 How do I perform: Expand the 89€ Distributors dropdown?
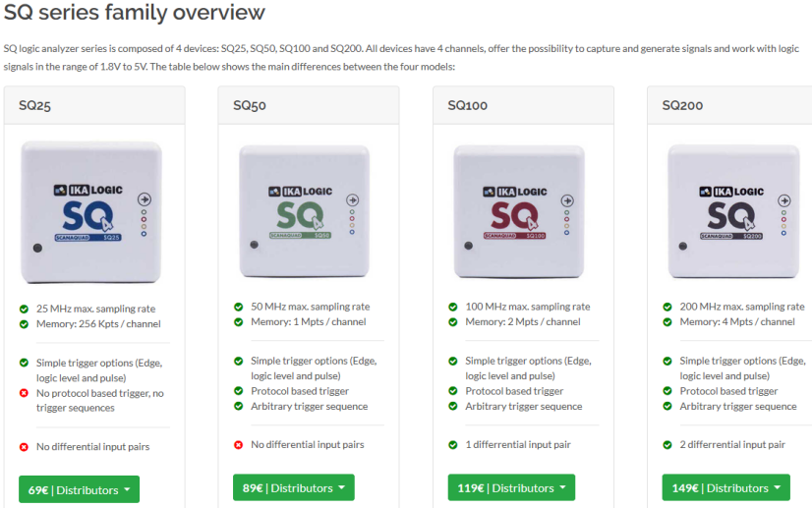click(294, 487)
